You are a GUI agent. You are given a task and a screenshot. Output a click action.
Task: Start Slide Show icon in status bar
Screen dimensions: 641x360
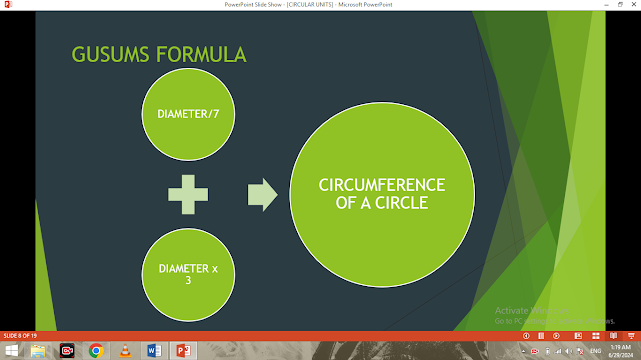point(631,336)
